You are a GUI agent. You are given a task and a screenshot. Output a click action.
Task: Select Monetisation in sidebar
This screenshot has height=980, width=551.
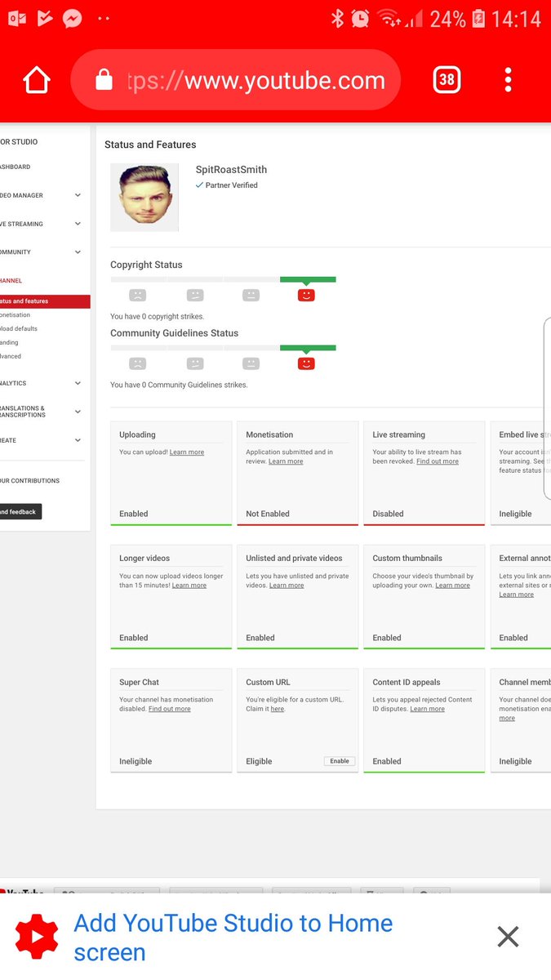[x=16, y=315]
